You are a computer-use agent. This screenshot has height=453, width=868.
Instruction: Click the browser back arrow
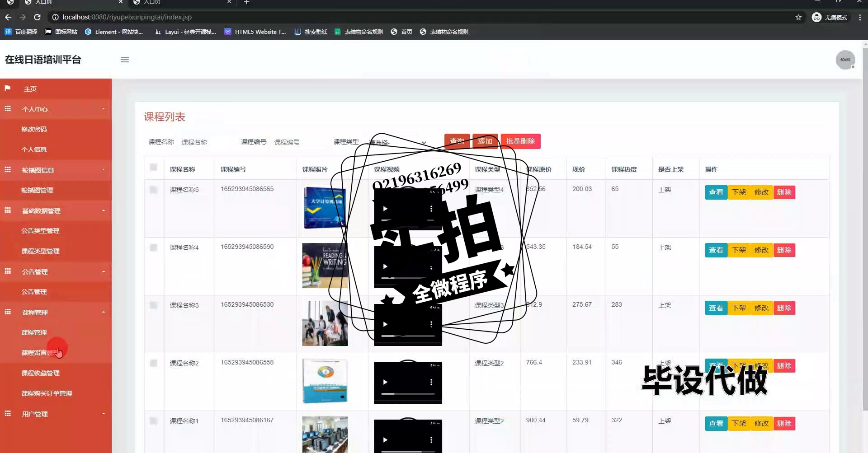pos(8,17)
